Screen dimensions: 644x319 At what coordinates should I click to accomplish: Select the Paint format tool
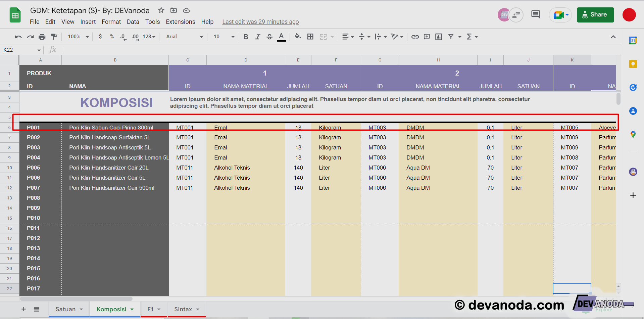tap(54, 37)
